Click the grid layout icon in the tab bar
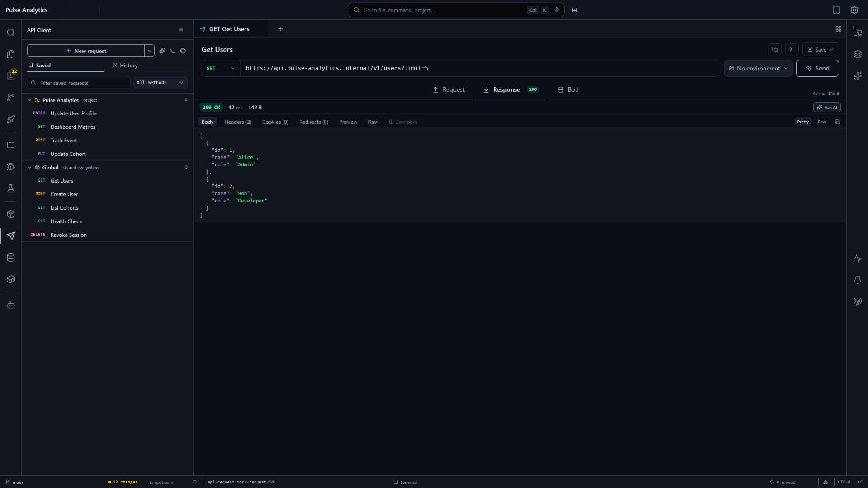The height and width of the screenshot is (488, 868). (839, 29)
